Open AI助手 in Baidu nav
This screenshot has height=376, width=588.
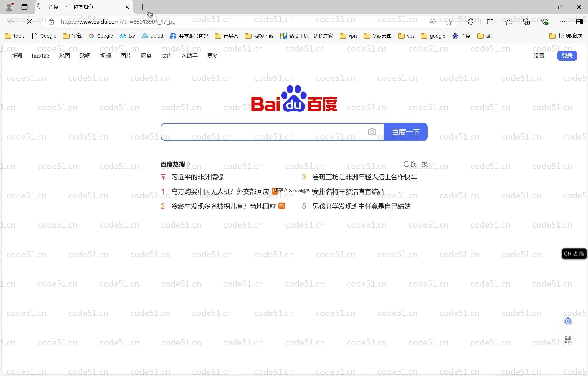pos(189,56)
